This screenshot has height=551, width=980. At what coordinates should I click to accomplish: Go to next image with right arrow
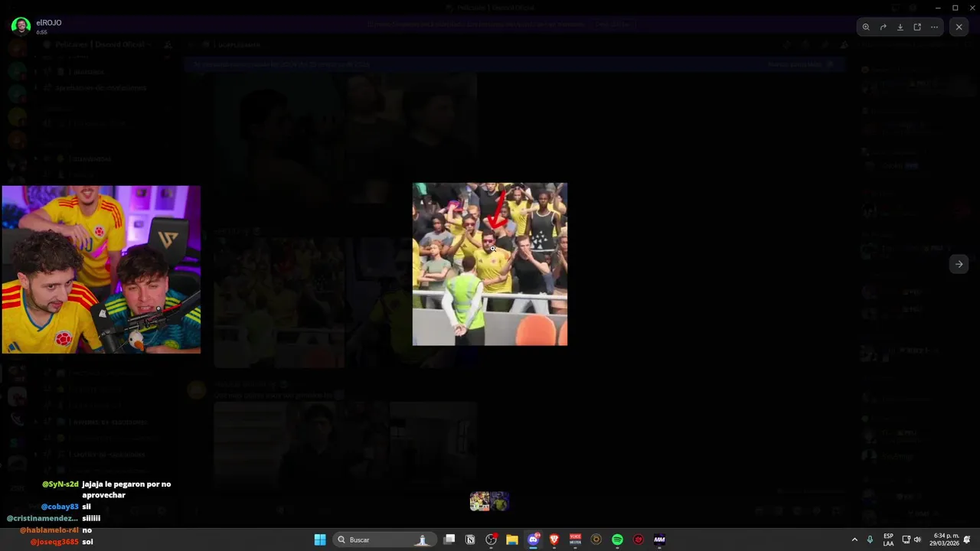(959, 264)
